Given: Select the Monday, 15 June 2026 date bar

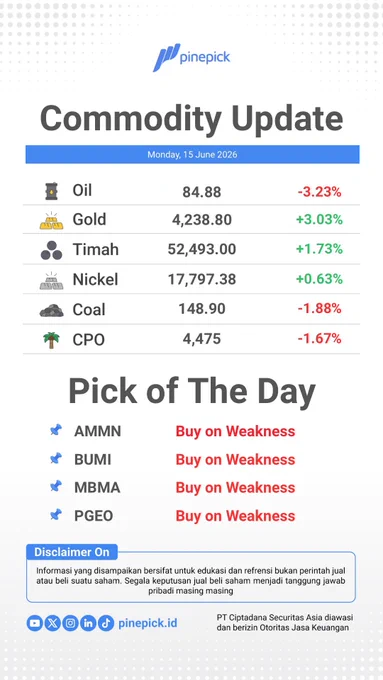Looking at the screenshot, I should 192,154.
